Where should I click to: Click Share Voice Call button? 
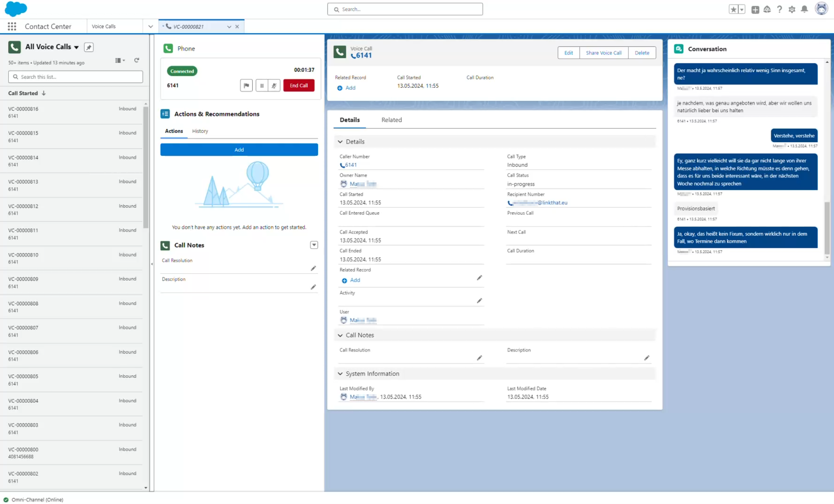click(x=604, y=53)
